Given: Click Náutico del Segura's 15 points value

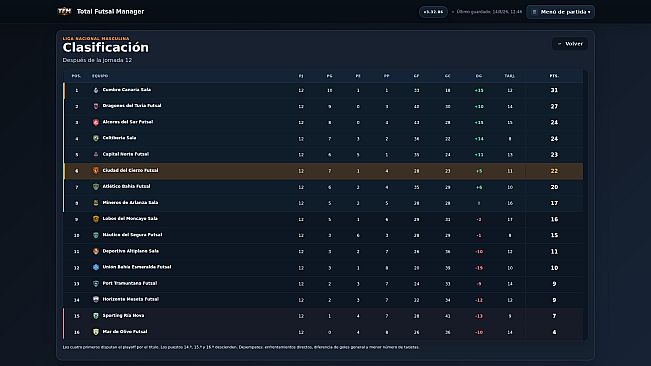Looking at the screenshot, I should point(554,235).
